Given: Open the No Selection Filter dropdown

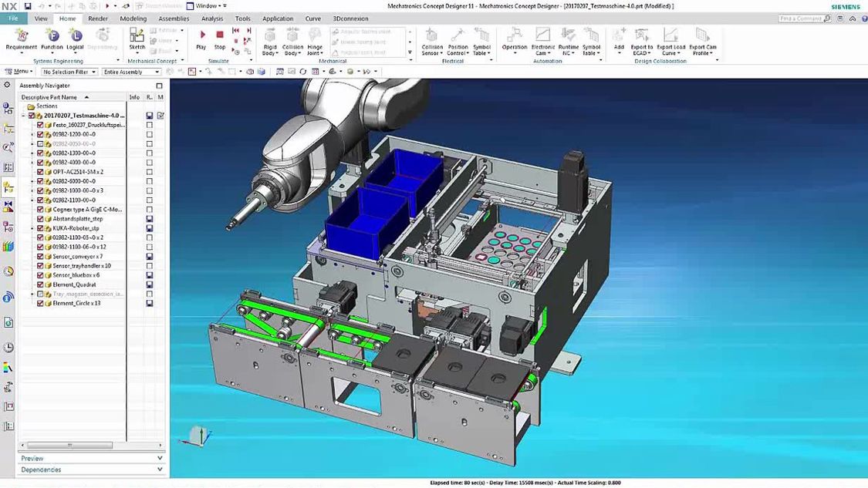Looking at the screenshot, I should [x=69, y=72].
